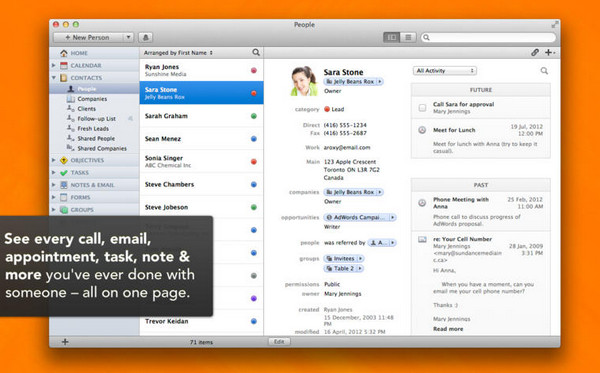Click the Forms icon
The height and width of the screenshot is (373, 600).
pyautogui.click(x=64, y=197)
